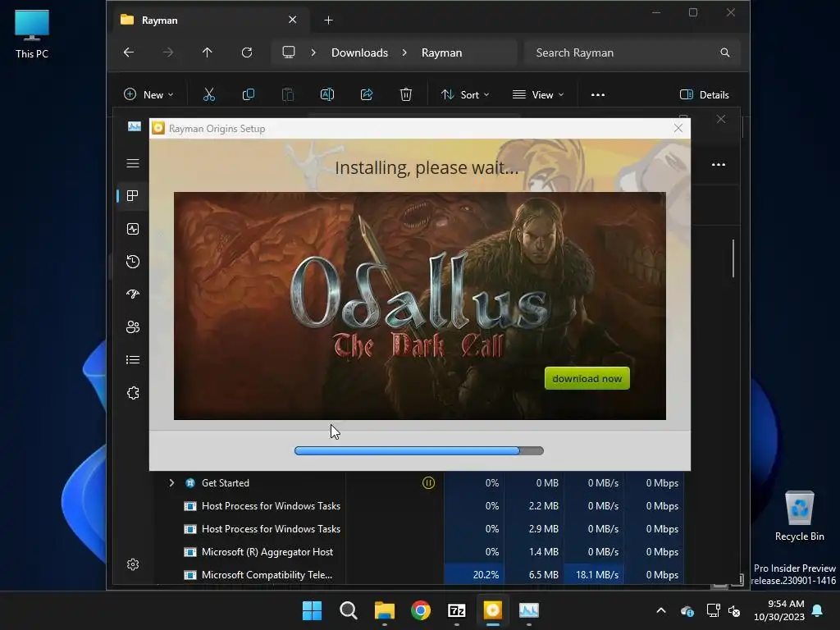840x630 pixels.
Task: Click Delete trash icon in Explorer toolbar
Action: point(406,95)
